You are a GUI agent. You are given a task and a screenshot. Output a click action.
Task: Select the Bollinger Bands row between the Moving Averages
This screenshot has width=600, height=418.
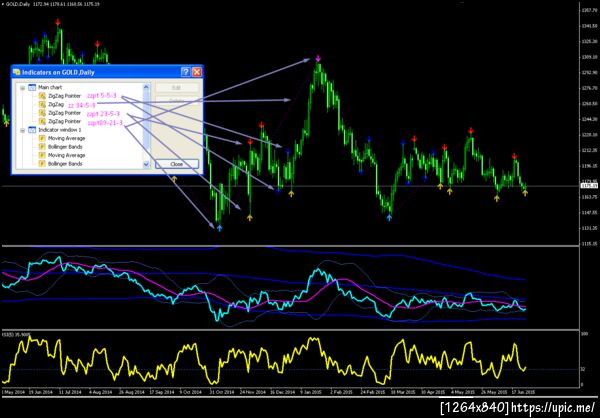[x=65, y=147]
